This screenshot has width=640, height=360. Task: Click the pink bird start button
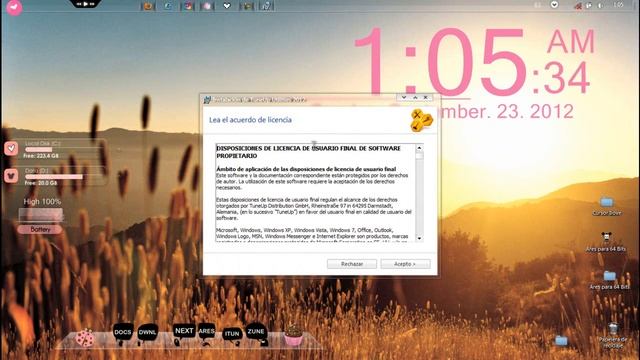(x=14, y=7)
